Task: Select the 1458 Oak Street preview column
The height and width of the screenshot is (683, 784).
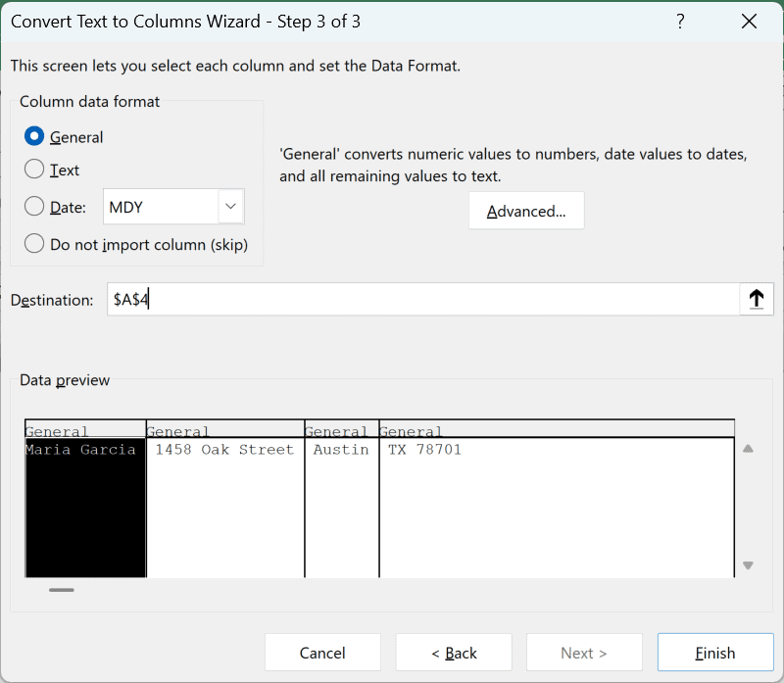Action: point(225,508)
